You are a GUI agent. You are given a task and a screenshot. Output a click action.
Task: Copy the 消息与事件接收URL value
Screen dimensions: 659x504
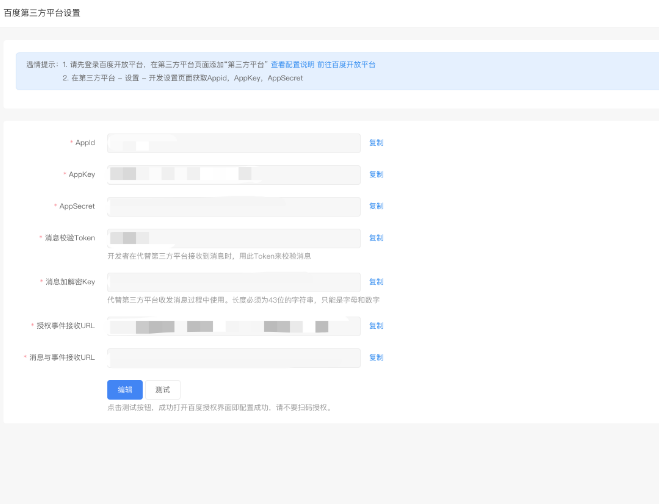click(376, 358)
